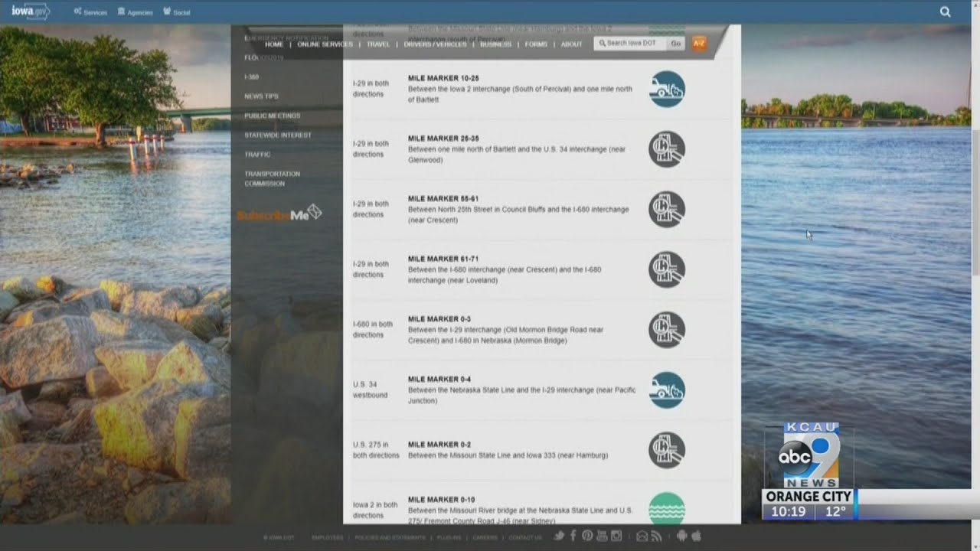Viewport: 980px width, 551px height.
Task: Click the MILE MARKER 0-3 heading
Action: click(x=439, y=319)
